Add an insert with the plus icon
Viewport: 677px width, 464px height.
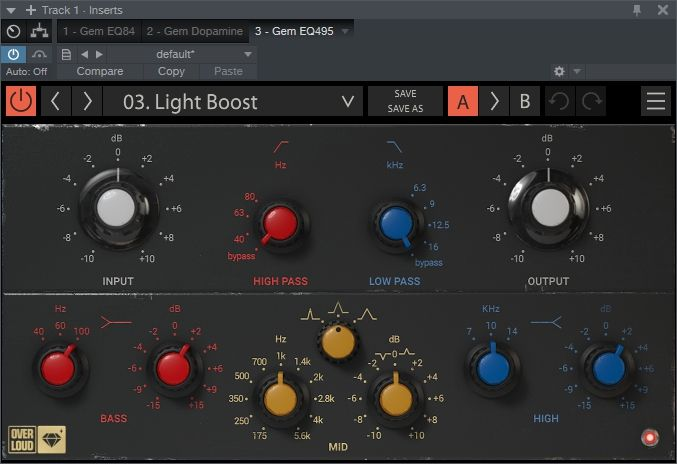[x=31, y=10]
